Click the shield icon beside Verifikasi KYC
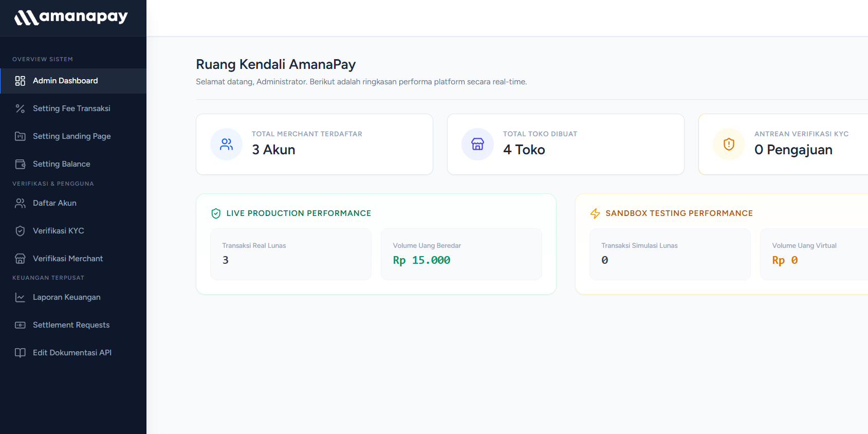This screenshot has width=868, height=434. [20, 231]
